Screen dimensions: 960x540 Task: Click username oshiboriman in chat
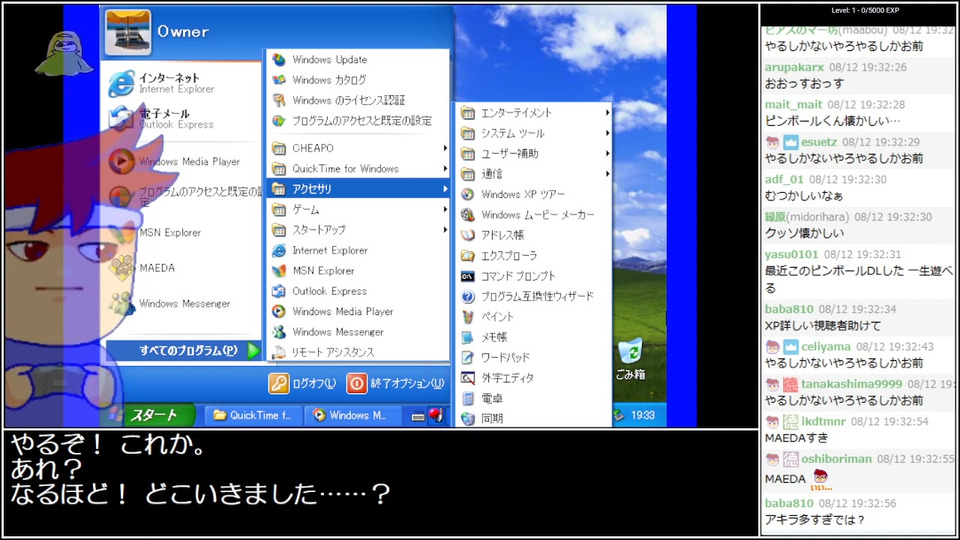836,459
